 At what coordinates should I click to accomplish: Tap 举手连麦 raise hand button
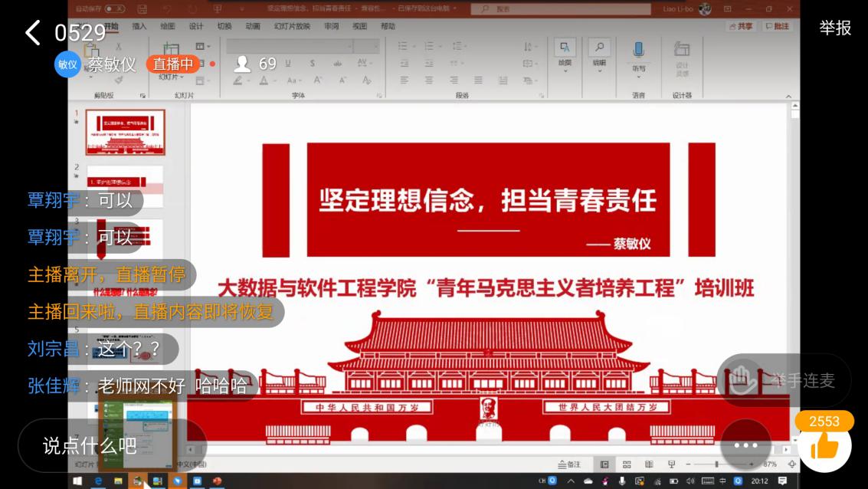coord(784,380)
